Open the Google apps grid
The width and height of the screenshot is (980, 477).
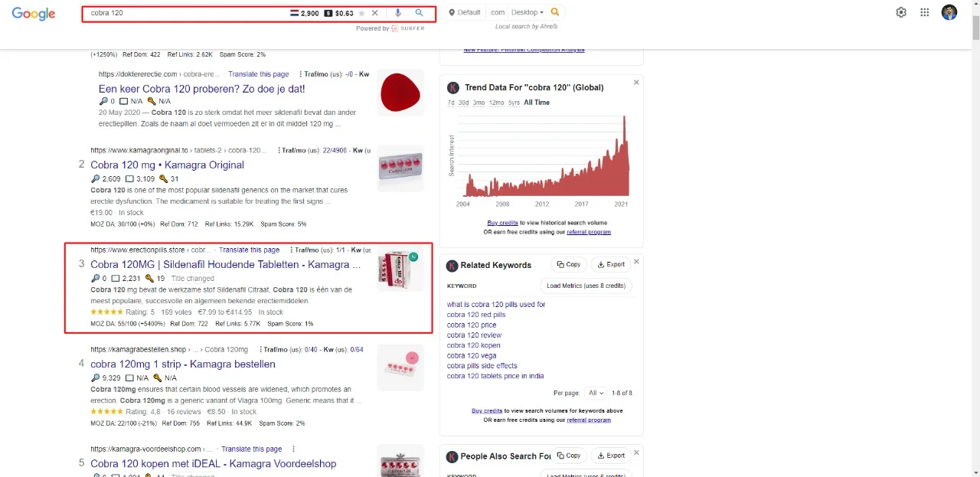click(x=925, y=12)
